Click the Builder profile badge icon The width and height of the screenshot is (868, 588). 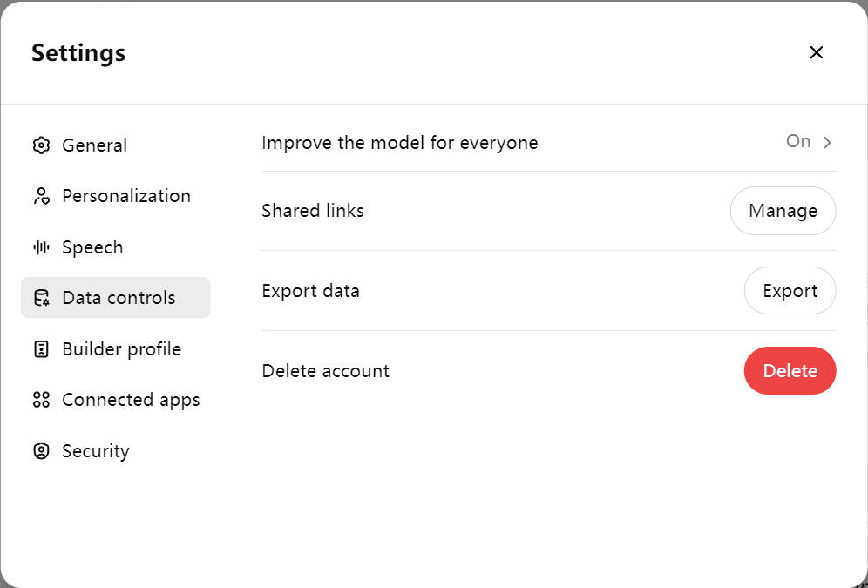point(41,349)
